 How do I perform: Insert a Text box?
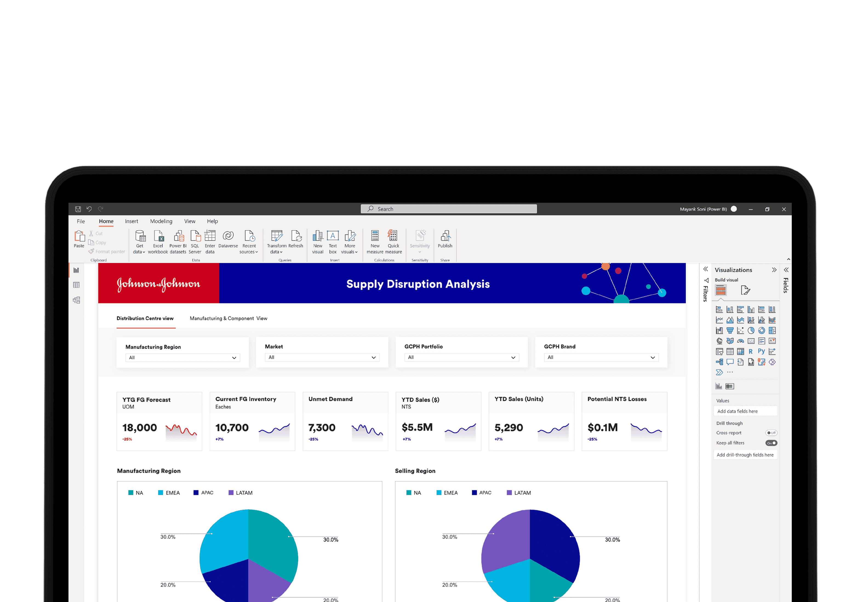[333, 242]
